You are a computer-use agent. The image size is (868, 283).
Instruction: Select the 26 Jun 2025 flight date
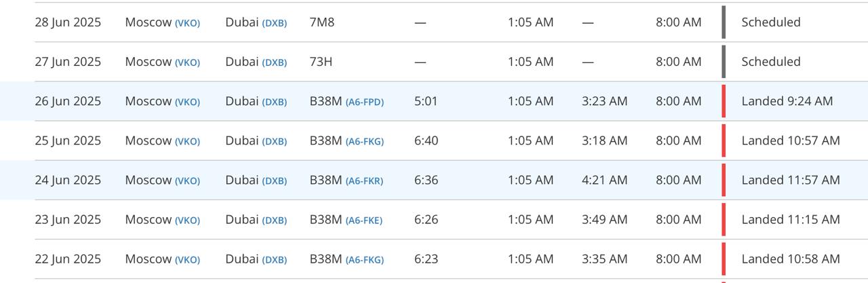point(68,101)
